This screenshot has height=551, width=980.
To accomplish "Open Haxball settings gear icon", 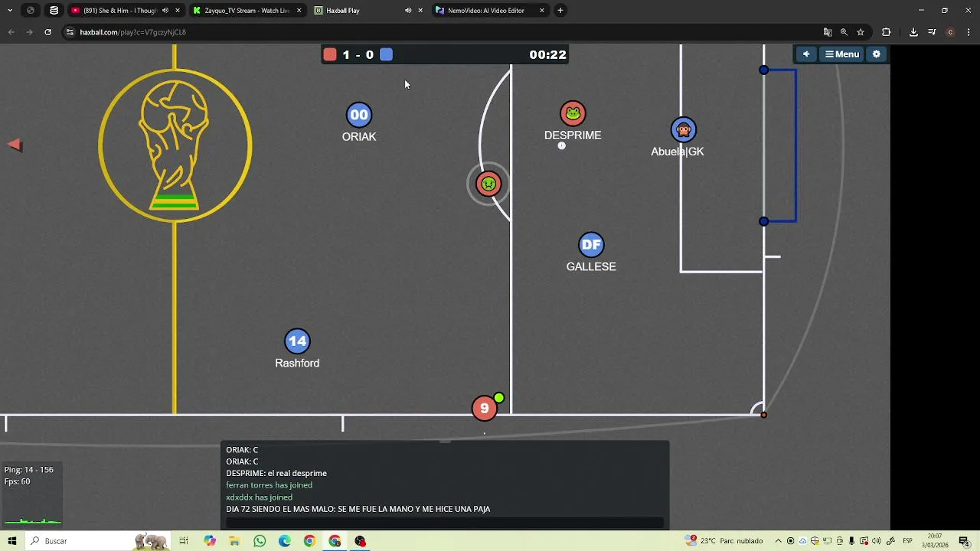I will [877, 54].
